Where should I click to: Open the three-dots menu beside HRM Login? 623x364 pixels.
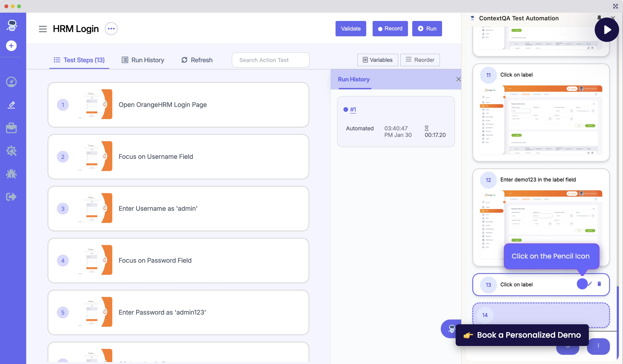click(111, 29)
